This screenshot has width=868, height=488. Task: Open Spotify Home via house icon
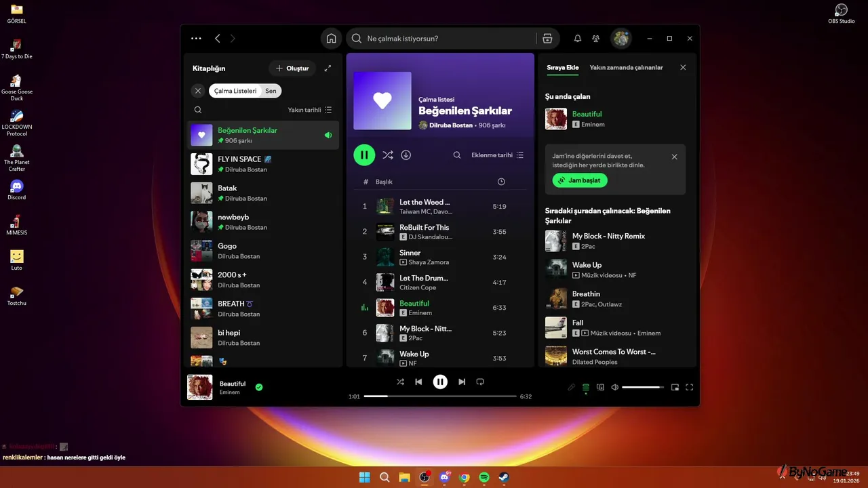click(x=331, y=39)
